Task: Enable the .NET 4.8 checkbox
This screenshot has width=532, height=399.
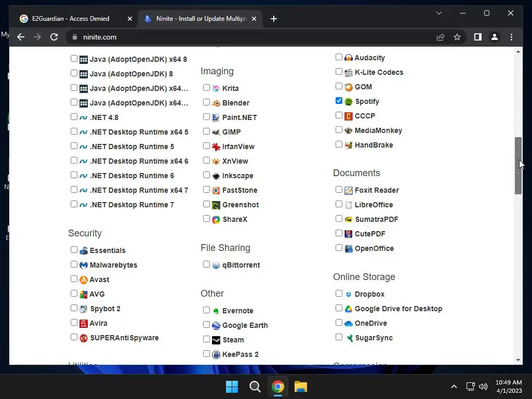Action: (74, 117)
